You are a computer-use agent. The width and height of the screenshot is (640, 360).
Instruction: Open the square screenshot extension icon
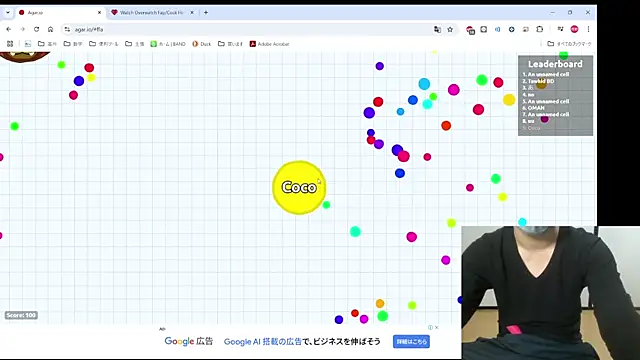coord(484,29)
